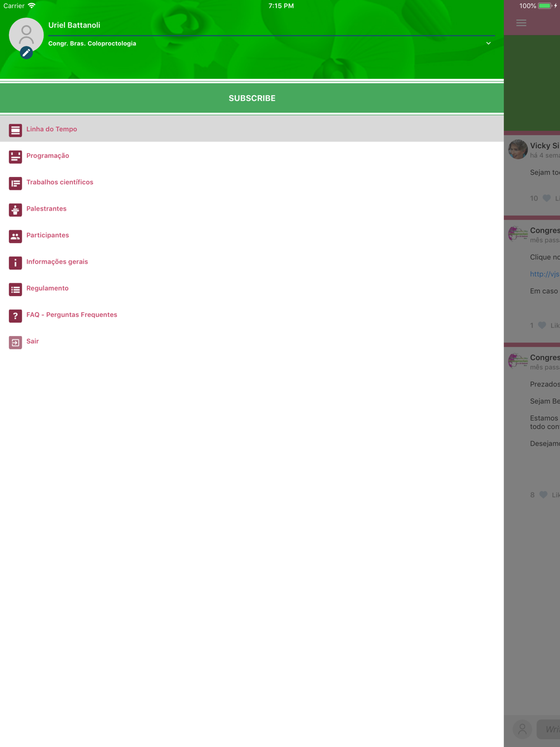The image size is (560, 747).
Task: Tap the 7:15 PM clock
Action: [x=281, y=6]
